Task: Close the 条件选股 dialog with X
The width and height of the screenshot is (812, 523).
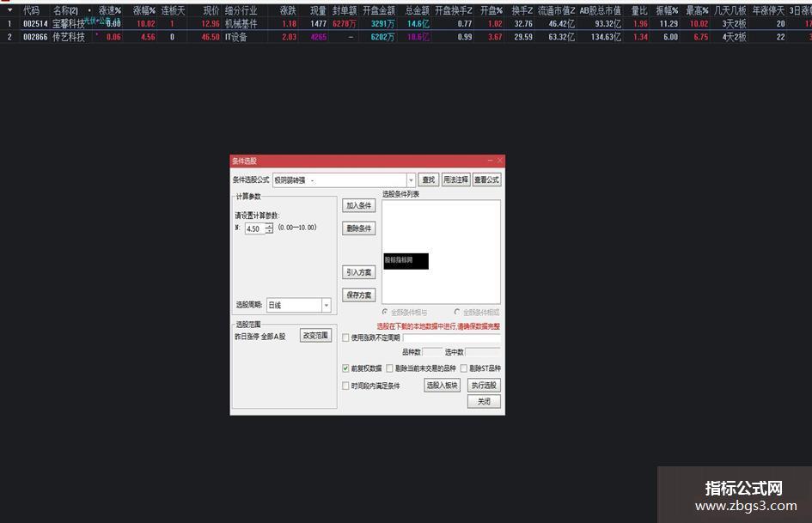Action: point(500,161)
